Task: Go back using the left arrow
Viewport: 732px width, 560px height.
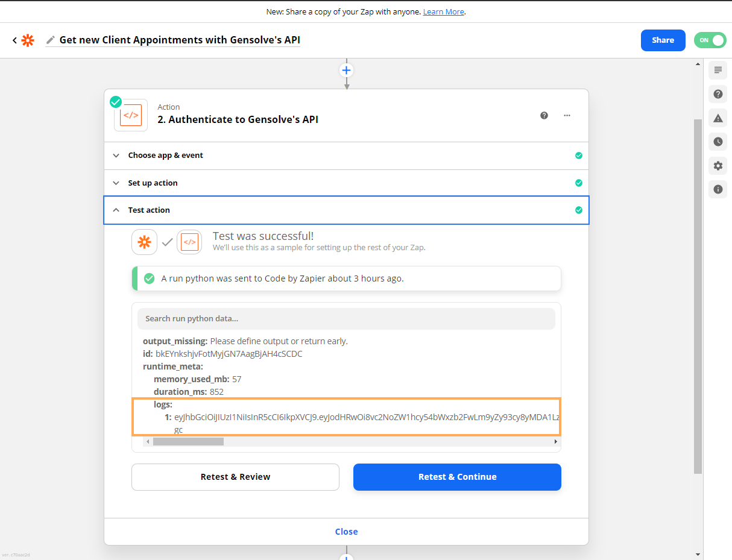Action: [14, 40]
